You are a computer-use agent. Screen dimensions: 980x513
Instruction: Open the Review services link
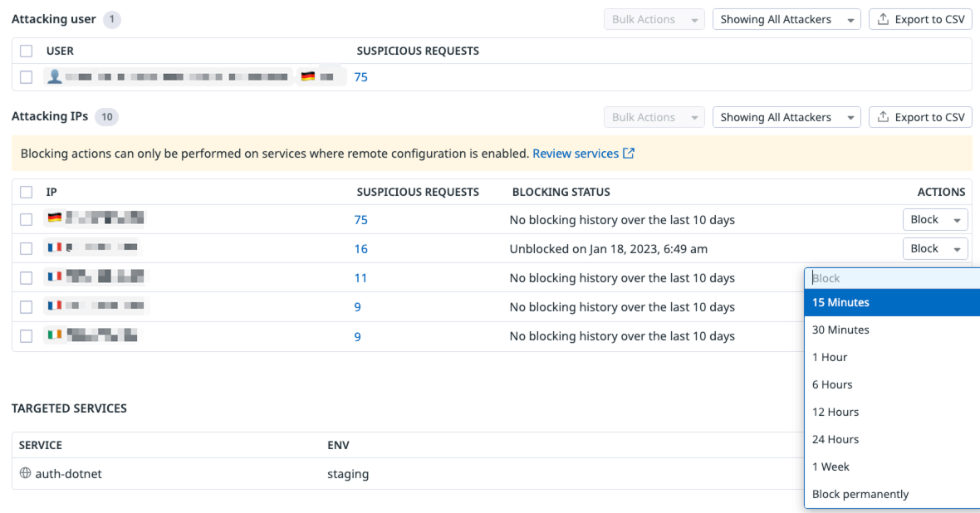click(575, 154)
